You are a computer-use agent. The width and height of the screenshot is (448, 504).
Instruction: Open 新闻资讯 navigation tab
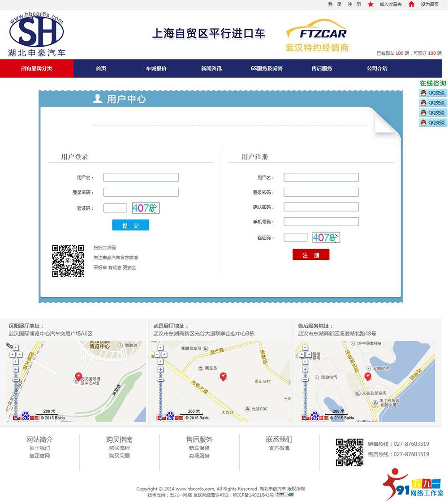click(211, 69)
